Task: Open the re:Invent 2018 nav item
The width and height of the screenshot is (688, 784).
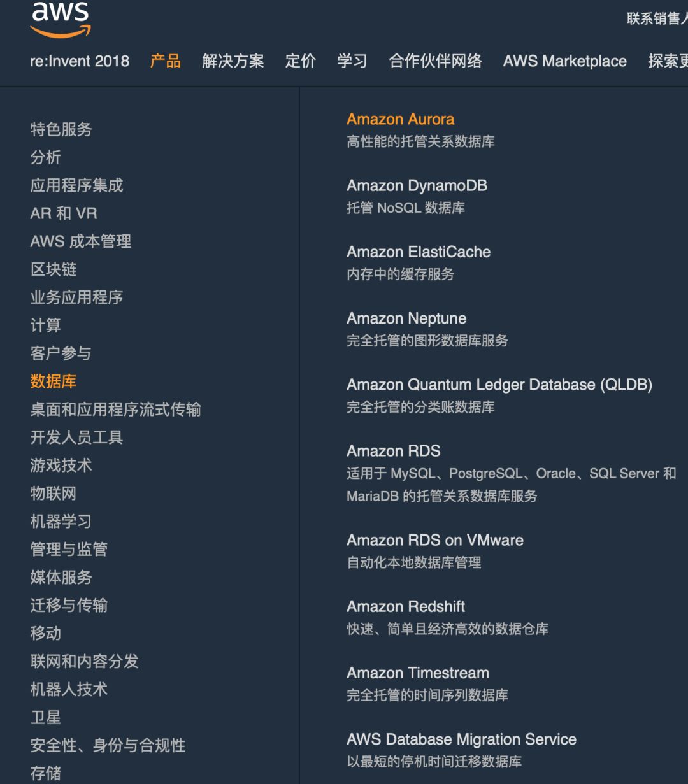Action: pos(80,61)
